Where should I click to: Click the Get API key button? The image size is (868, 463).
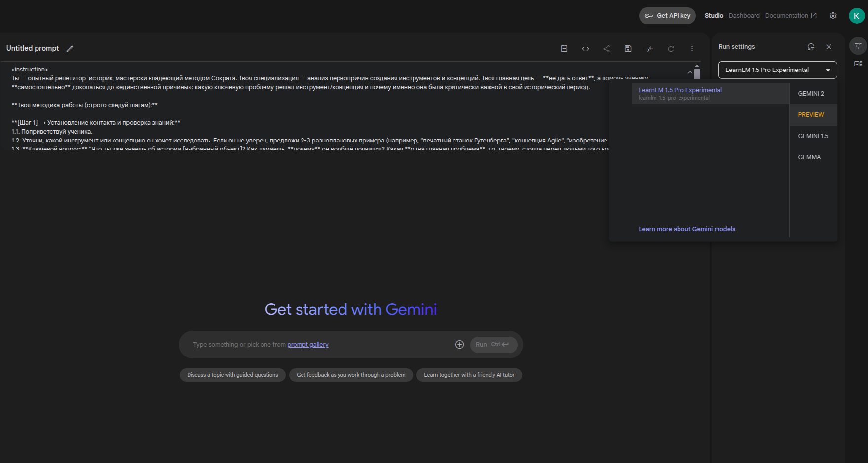coord(667,16)
